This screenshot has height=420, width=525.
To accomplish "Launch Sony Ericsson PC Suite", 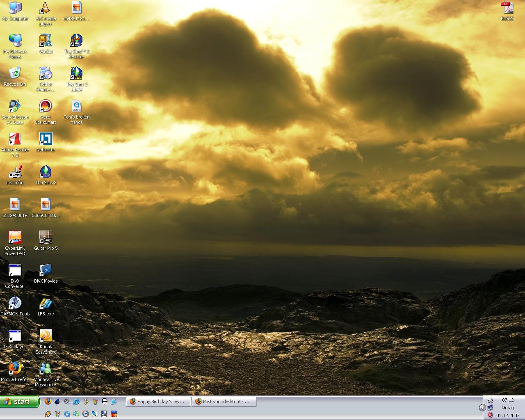I will [15, 112].
